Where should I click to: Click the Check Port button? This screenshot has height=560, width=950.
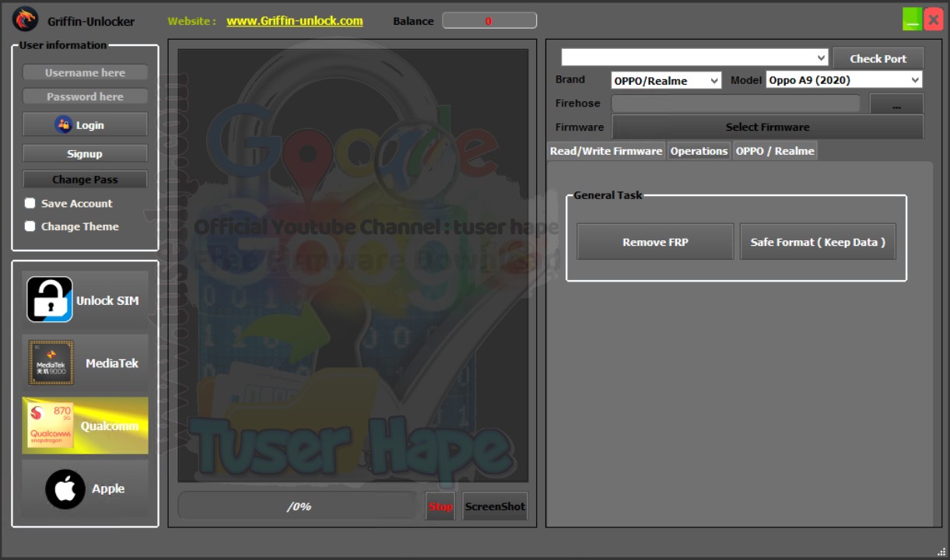tap(878, 58)
